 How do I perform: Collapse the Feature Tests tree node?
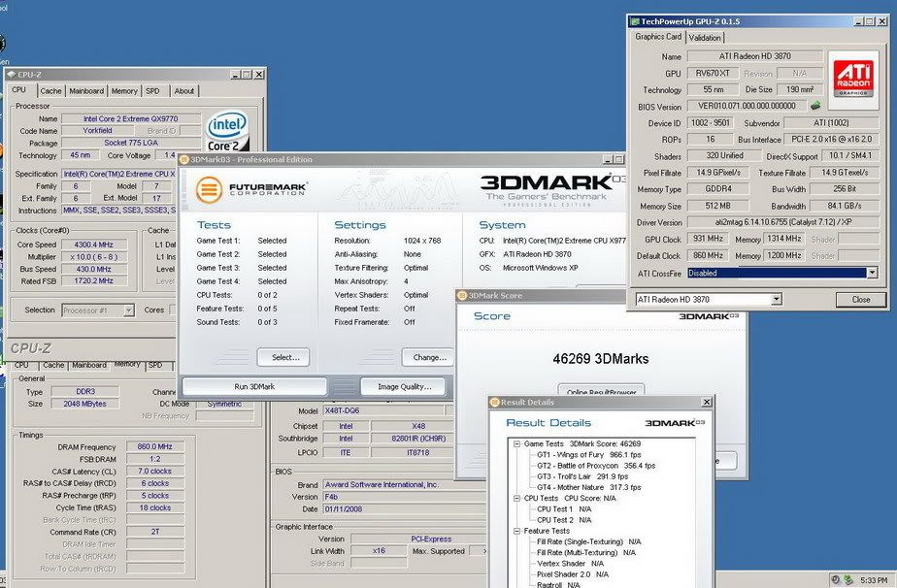click(515, 531)
